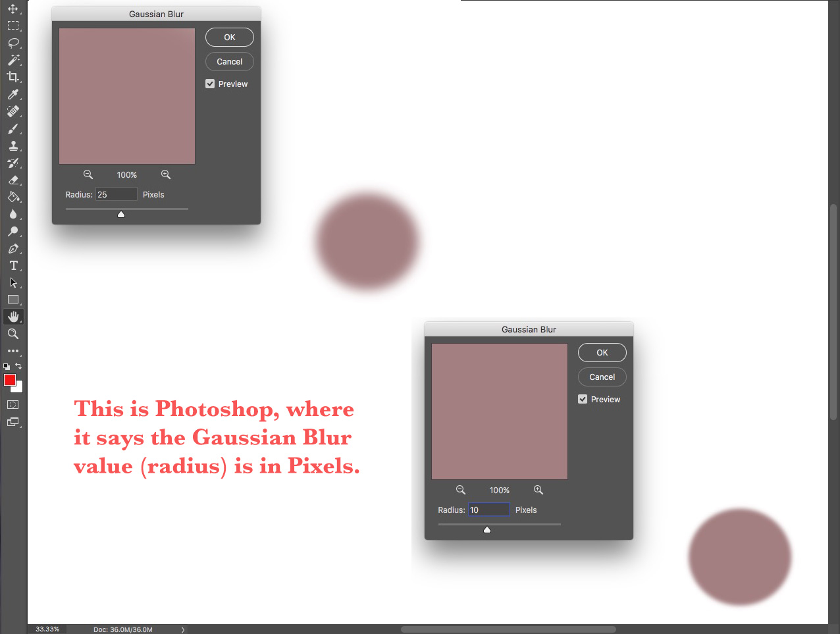Zoom in the preview in radius 10 dialog
Viewport: 840px width, 634px height.
(538, 490)
